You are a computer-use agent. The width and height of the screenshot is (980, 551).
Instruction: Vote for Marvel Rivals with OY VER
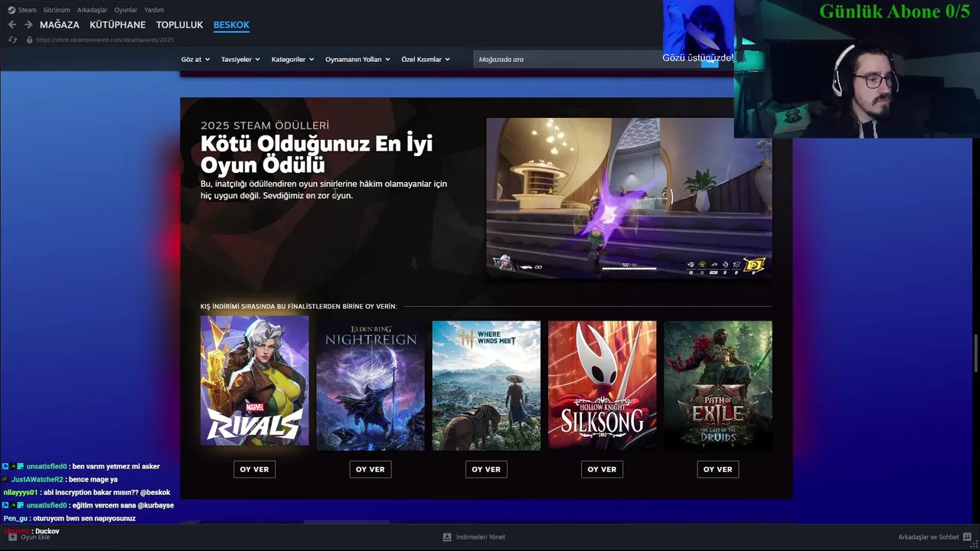point(254,469)
